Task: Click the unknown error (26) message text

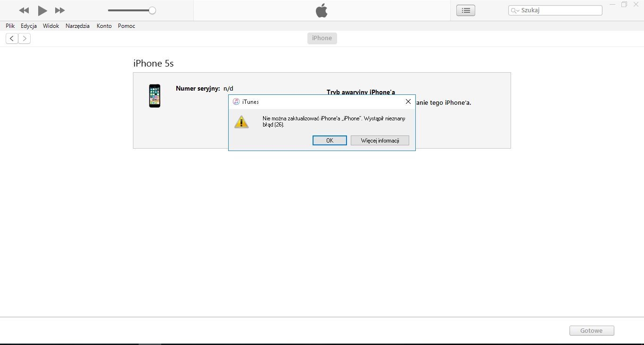Action: pyautogui.click(x=334, y=121)
